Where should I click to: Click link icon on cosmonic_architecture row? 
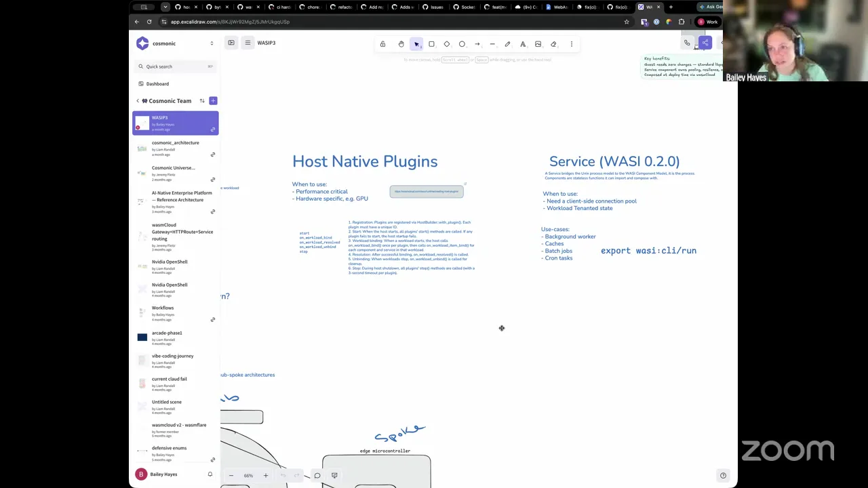pos(213,155)
